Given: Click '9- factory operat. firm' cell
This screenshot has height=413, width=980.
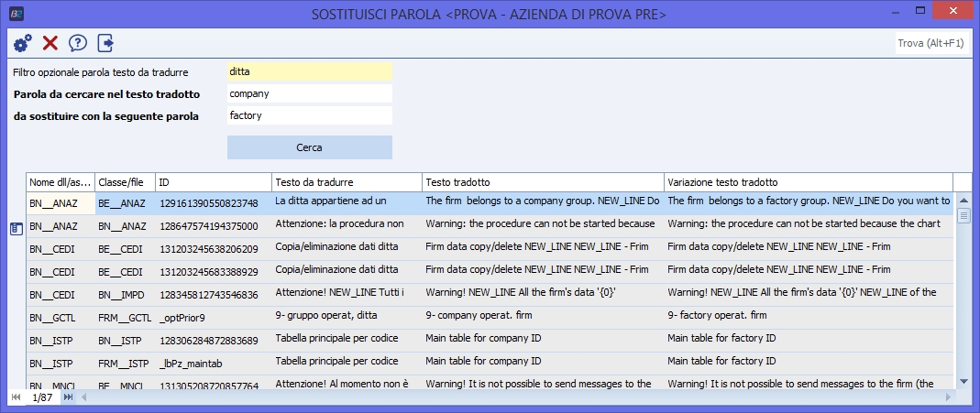Looking at the screenshot, I should (x=809, y=316).
